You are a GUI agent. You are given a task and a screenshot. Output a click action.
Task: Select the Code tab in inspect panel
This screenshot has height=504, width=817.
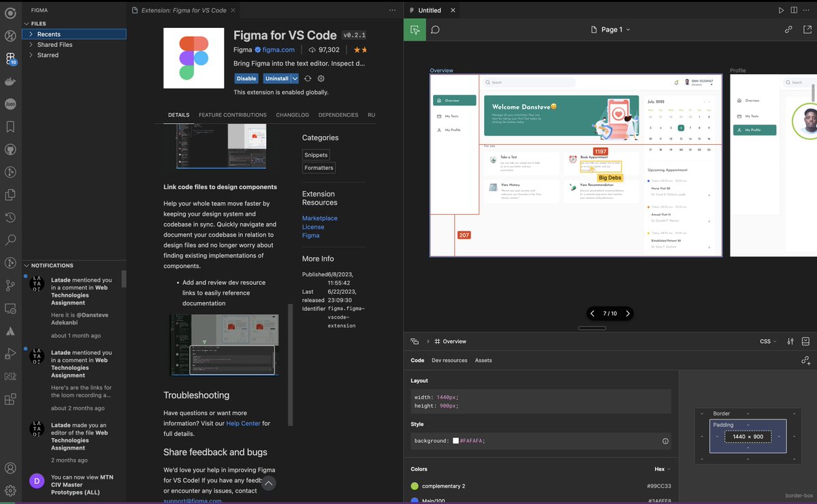pyautogui.click(x=417, y=360)
